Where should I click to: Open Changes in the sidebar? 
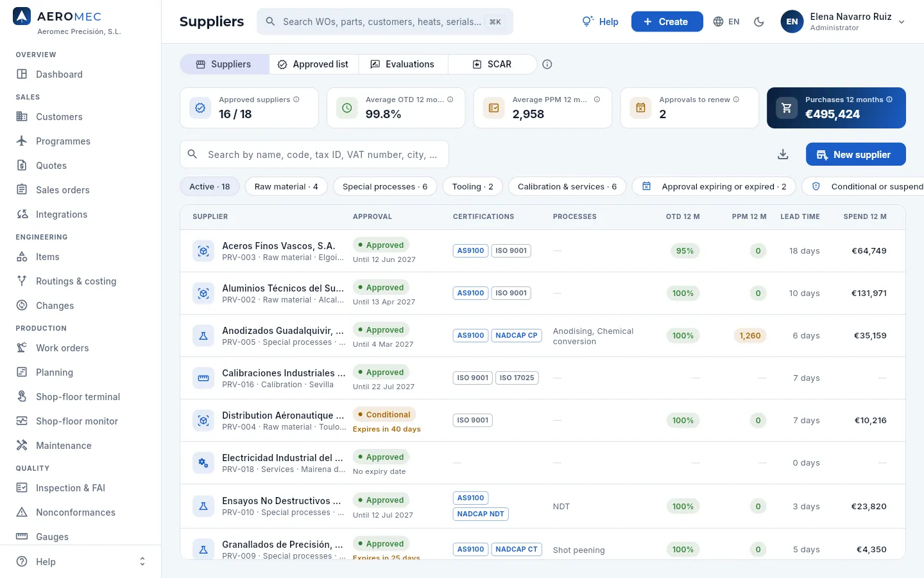coord(80,306)
